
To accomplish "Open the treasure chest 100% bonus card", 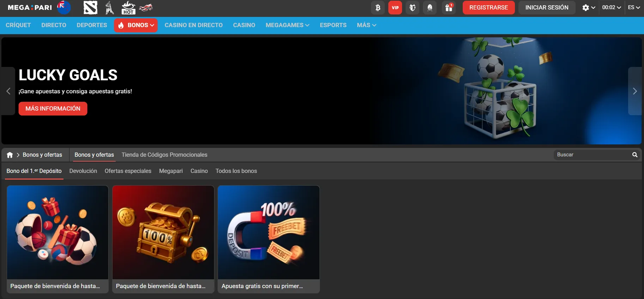I will pyautogui.click(x=163, y=239).
